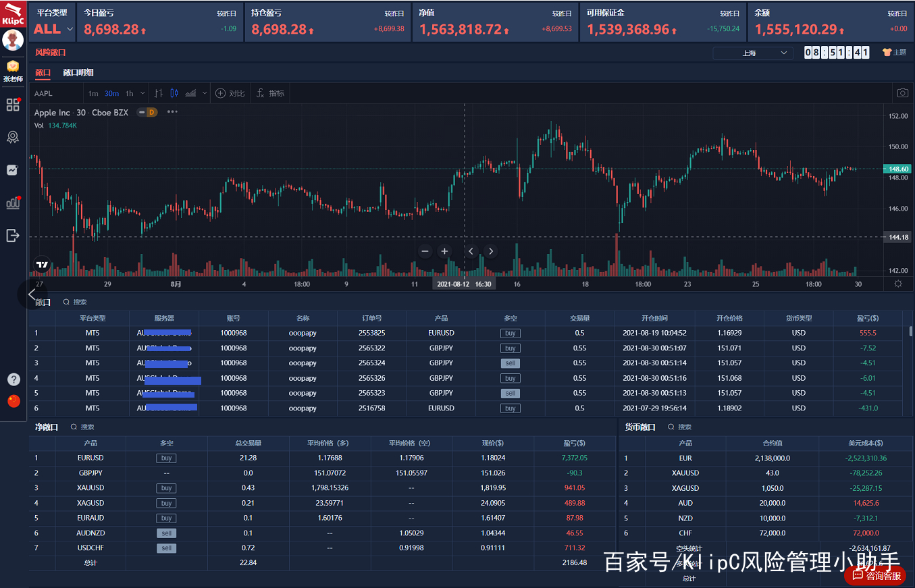
Task: Select the bar chart style icon
Action: coord(159,93)
